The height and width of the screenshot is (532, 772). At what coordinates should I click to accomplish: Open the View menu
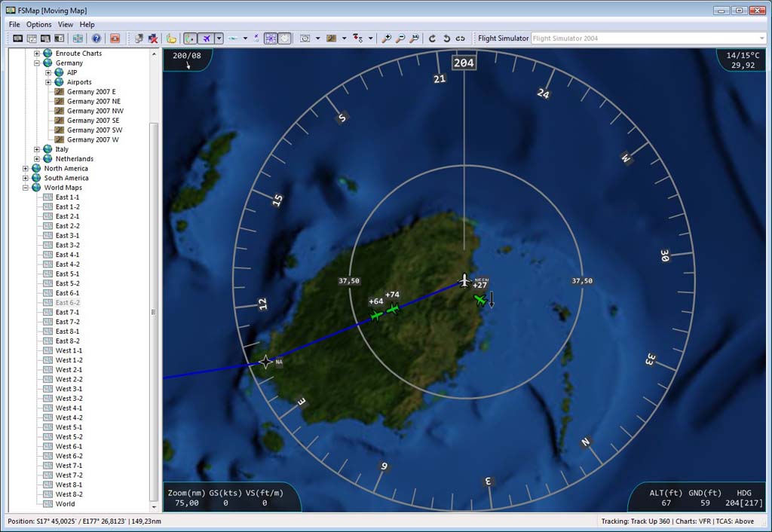tap(66, 24)
